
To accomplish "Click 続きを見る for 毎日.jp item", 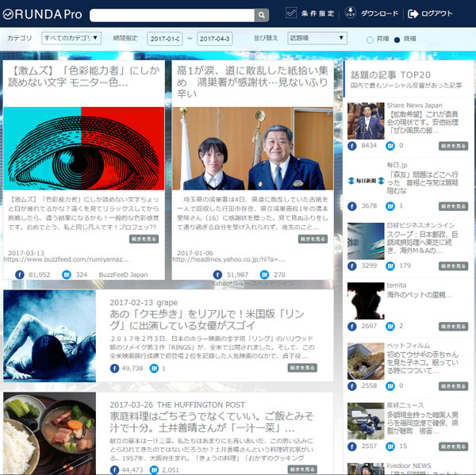I will pos(453,206).
